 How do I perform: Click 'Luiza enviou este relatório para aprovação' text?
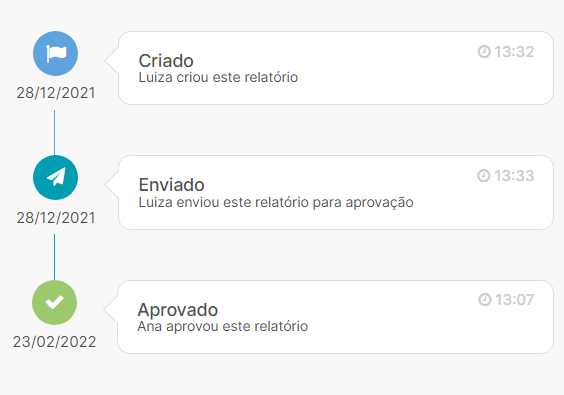coord(276,202)
